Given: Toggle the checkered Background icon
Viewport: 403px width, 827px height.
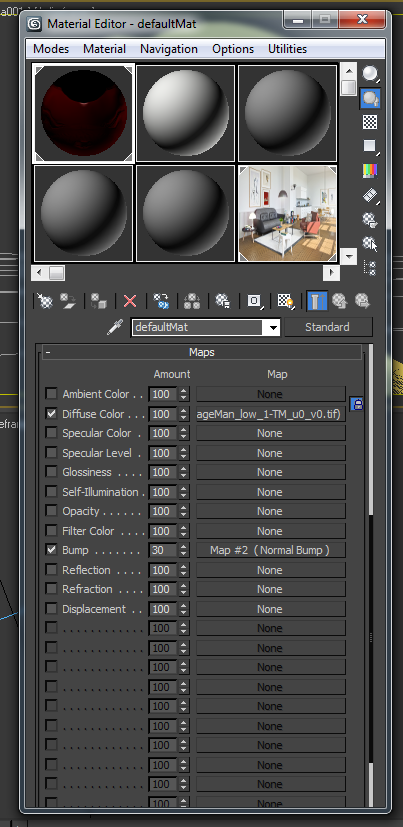Looking at the screenshot, I should coord(370,122).
